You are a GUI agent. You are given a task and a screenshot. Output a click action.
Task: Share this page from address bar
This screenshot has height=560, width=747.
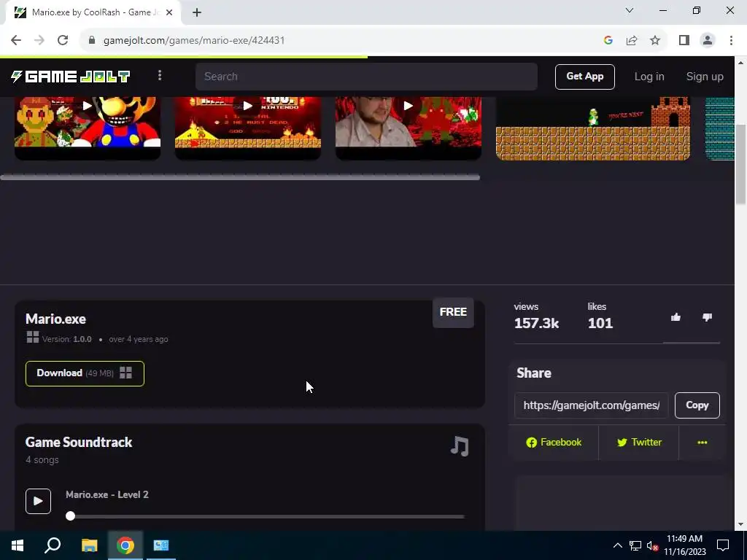click(x=632, y=41)
